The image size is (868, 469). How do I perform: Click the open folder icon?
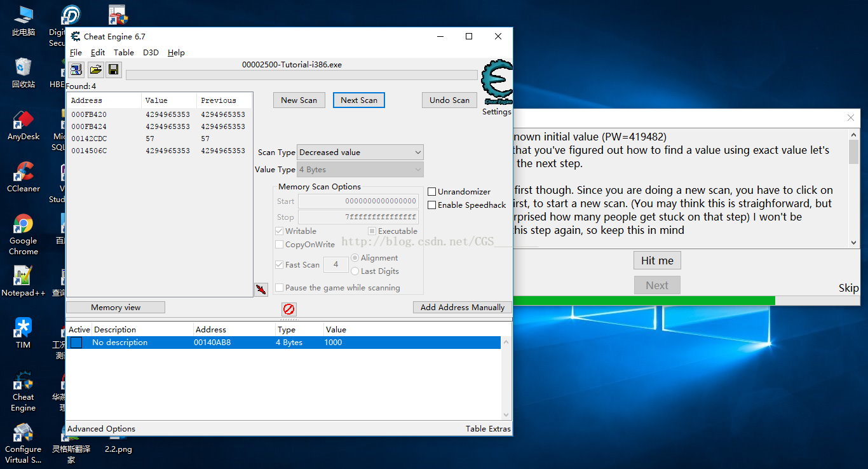(x=95, y=70)
